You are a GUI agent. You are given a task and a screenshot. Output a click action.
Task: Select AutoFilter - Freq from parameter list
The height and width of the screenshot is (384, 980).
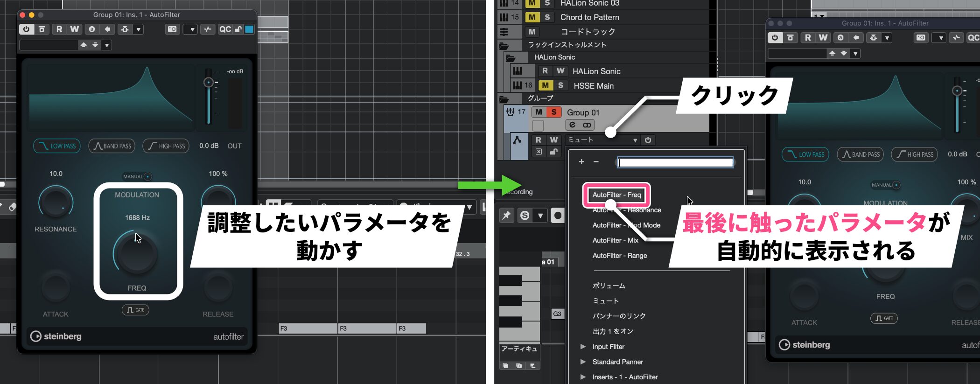pyautogui.click(x=616, y=195)
